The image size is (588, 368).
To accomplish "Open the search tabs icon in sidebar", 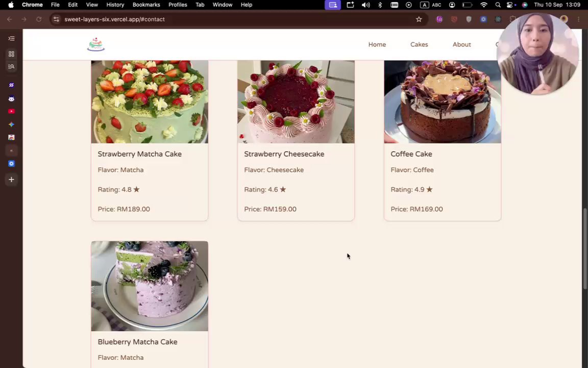I will (x=11, y=66).
